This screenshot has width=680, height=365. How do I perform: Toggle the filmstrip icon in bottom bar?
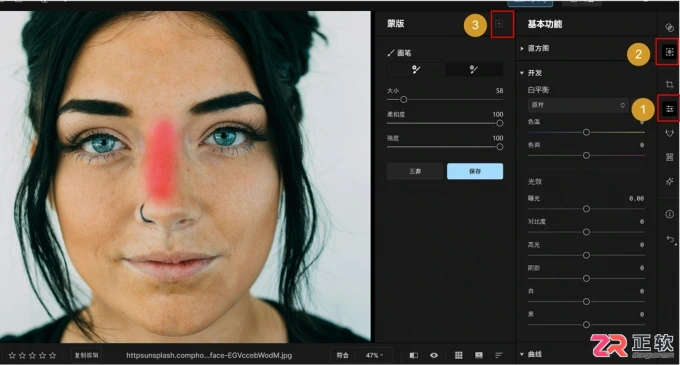coord(479,355)
